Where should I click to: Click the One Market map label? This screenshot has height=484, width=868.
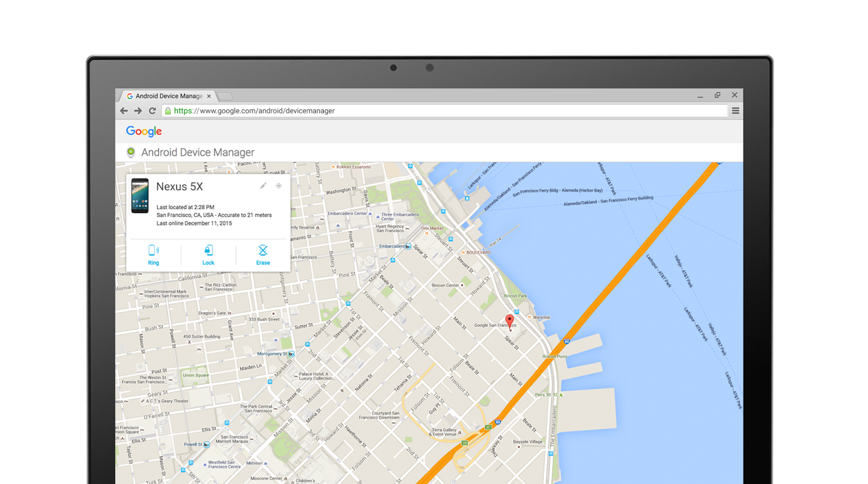coord(432,228)
